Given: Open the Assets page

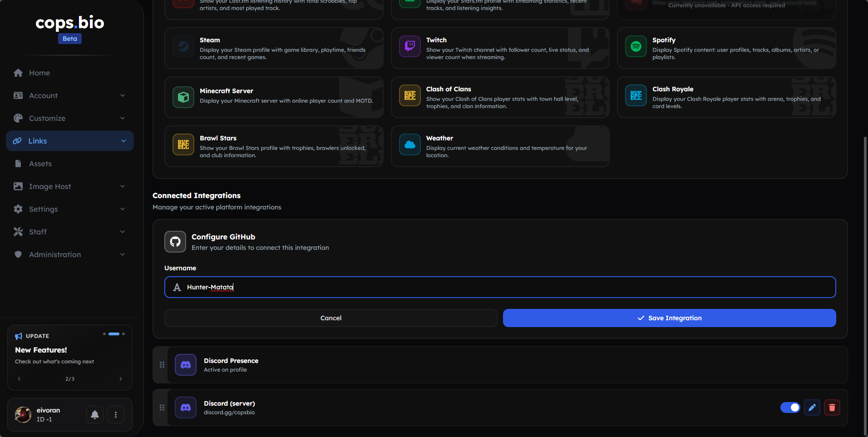Looking at the screenshot, I should click(40, 164).
